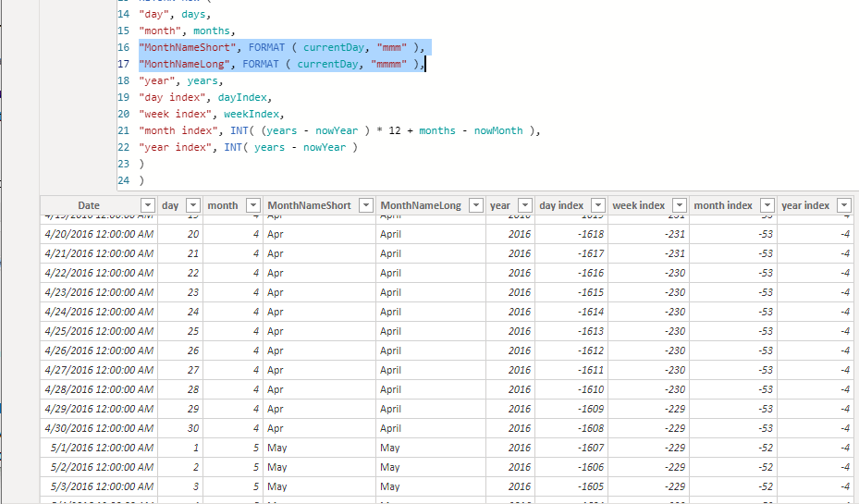Click the years variable on line 18
This screenshot has height=504, width=859.
(202, 80)
